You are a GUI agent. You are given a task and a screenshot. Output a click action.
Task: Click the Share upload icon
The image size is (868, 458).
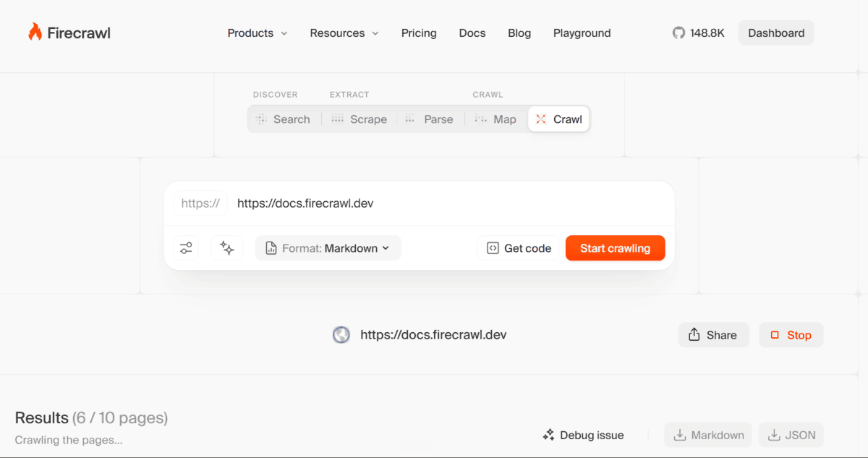pyautogui.click(x=694, y=334)
